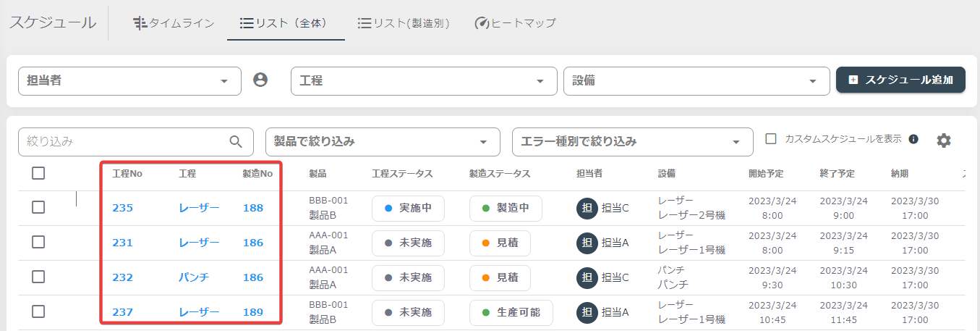Click the 担 avatar icon for 担当C first row
The image size is (980, 331).
587,208
